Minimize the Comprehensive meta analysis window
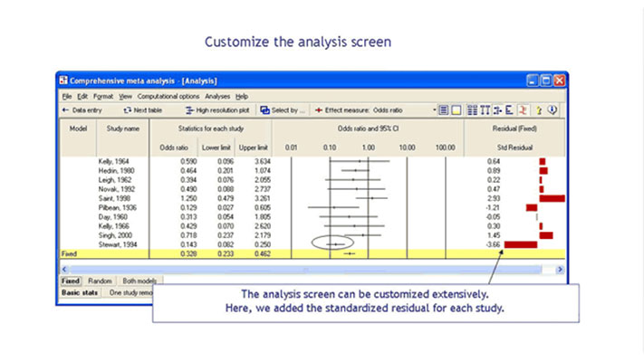Image resolution: width=644 pixels, height=362 pixels. point(533,81)
